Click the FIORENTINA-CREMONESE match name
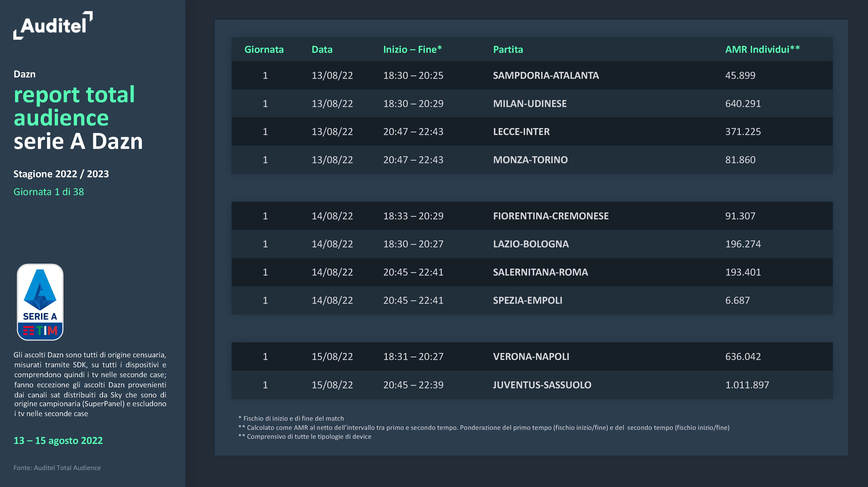 pos(551,216)
